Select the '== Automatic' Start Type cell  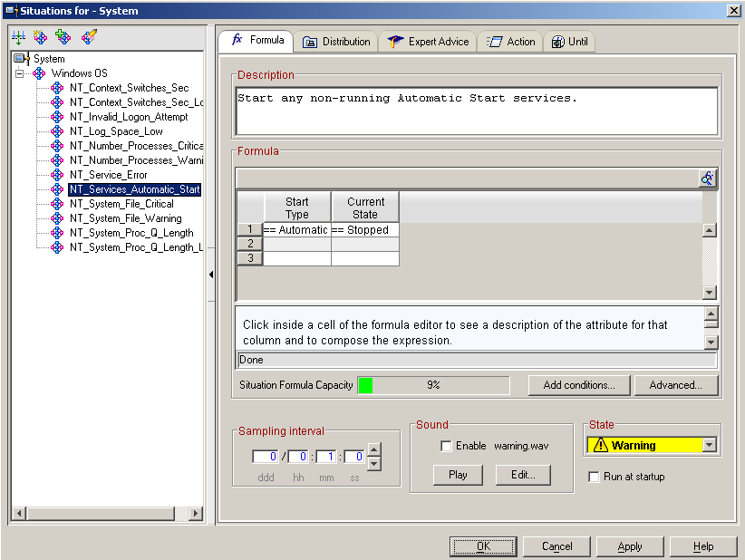296,230
